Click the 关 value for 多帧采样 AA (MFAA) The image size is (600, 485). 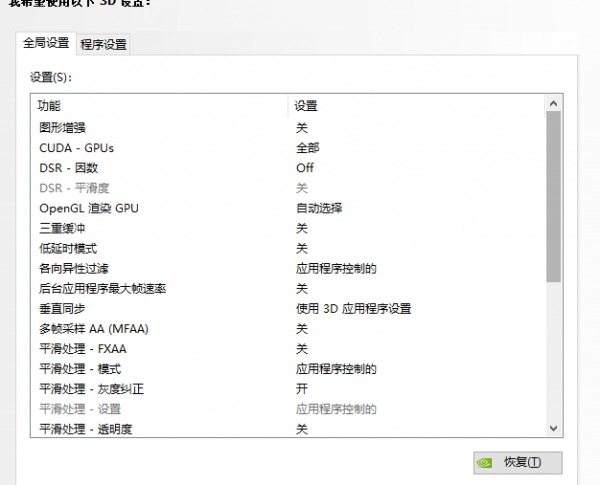(x=302, y=329)
